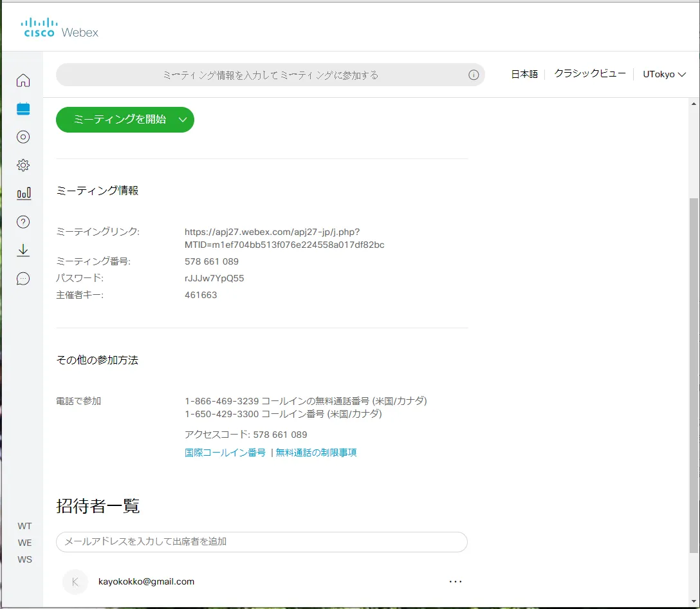View 無料通話の制限事項
The height and width of the screenshot is (609, 700).
point(317,452)
